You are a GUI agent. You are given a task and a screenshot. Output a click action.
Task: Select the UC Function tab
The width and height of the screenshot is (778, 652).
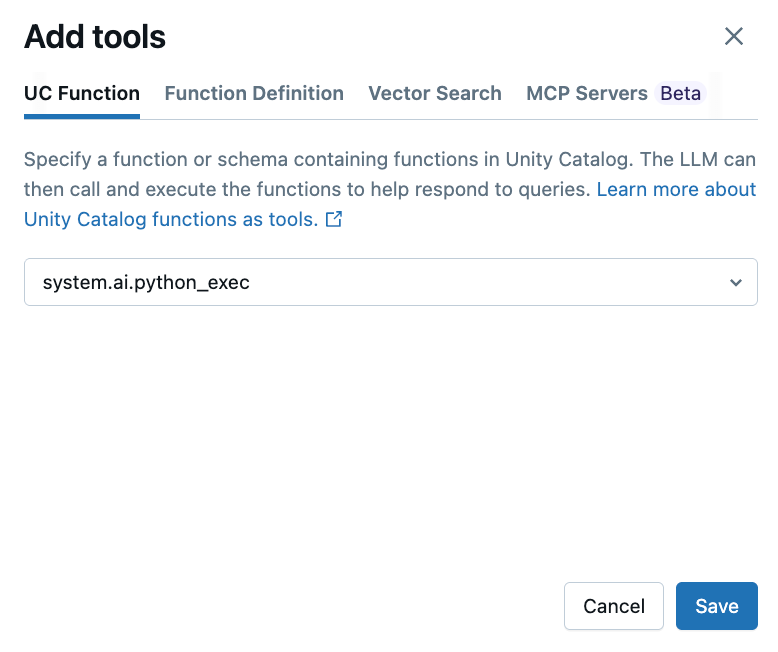tap(82, 94)
